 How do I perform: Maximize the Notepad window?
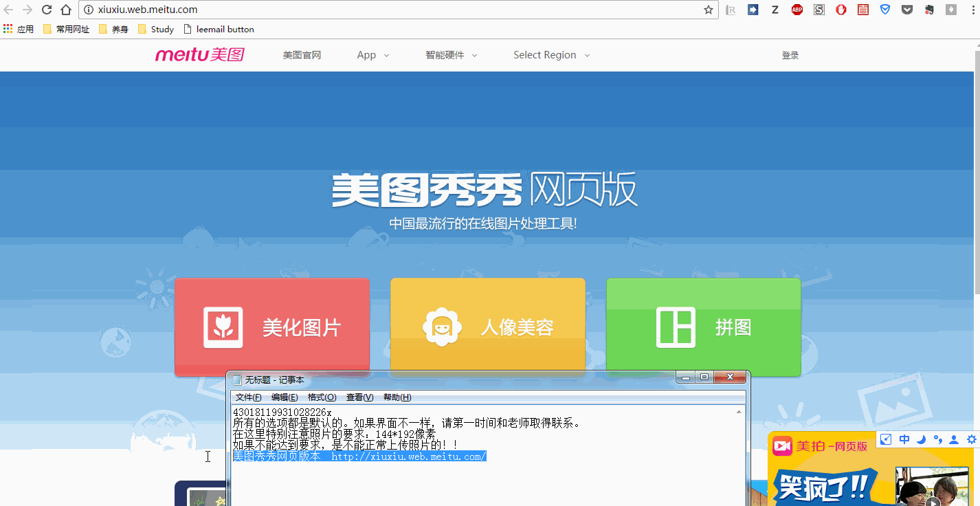[704, 377]
